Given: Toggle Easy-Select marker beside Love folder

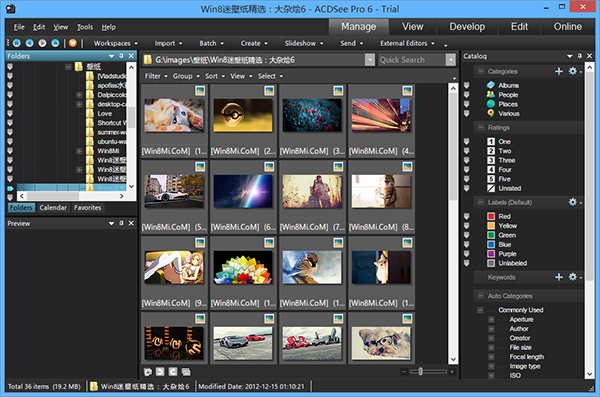Looking at the screenshot, I should tap(10, 113).
